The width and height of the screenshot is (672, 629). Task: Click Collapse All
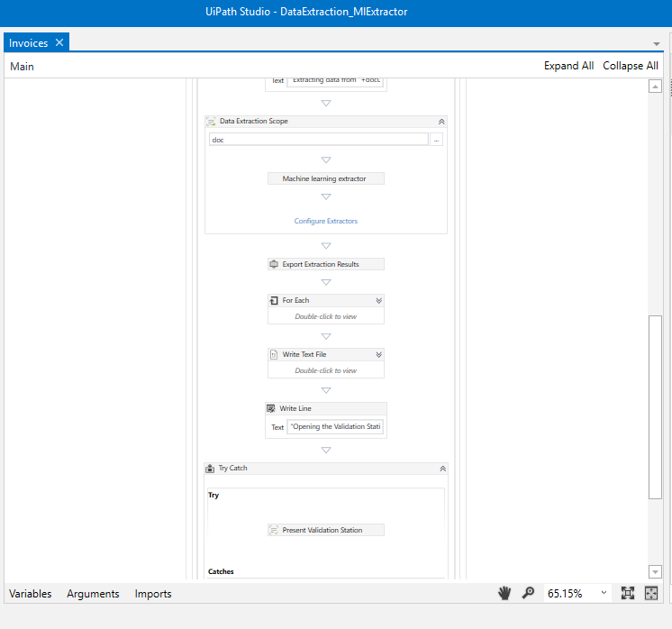click(630, 66)
